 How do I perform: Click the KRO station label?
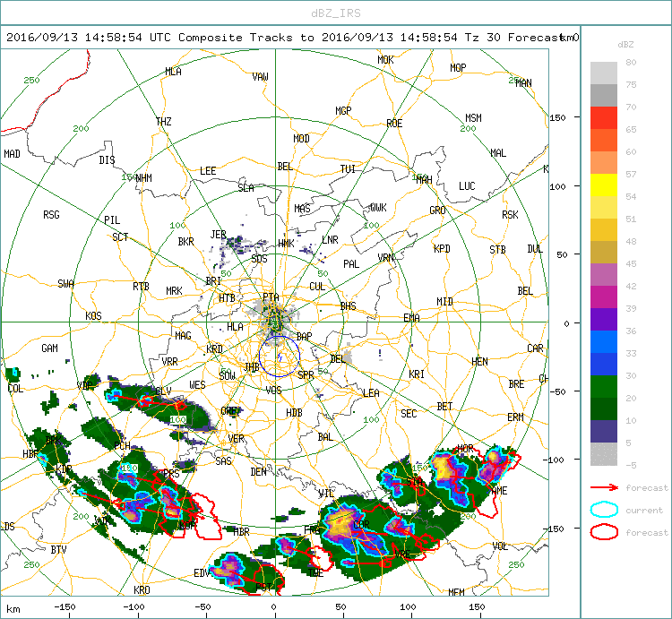click(142, 589)
